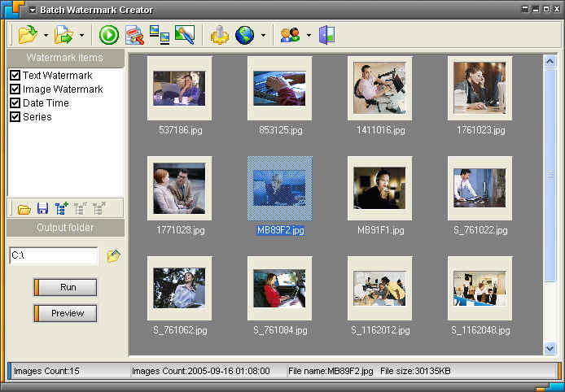
Task: Expand the export files dropdown arrow
Action: pos(81,35)
